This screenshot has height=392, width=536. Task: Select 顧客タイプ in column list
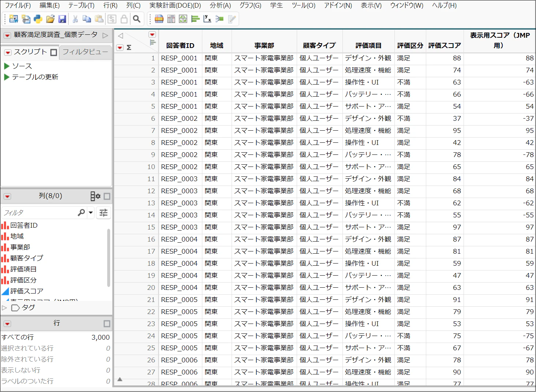point(27,258)
